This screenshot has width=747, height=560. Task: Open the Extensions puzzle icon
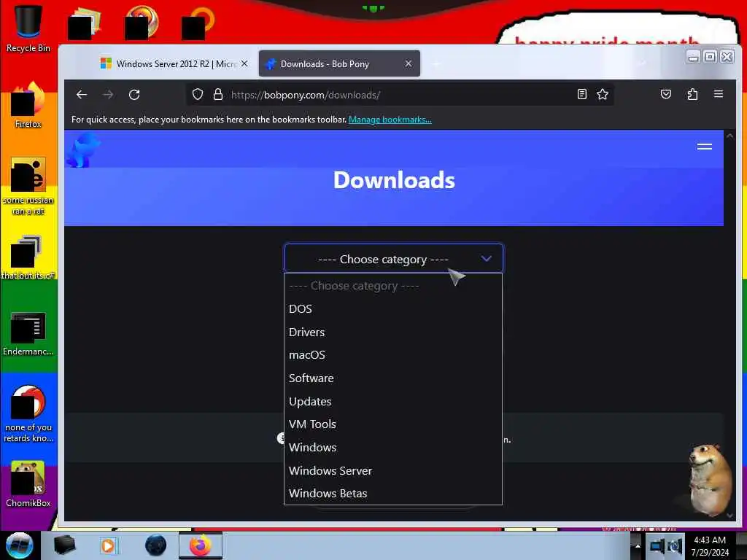[x=692, y=94]
